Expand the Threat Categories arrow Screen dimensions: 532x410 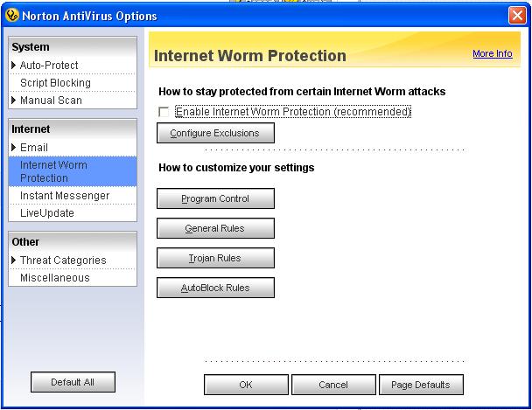tap(14, 261)
